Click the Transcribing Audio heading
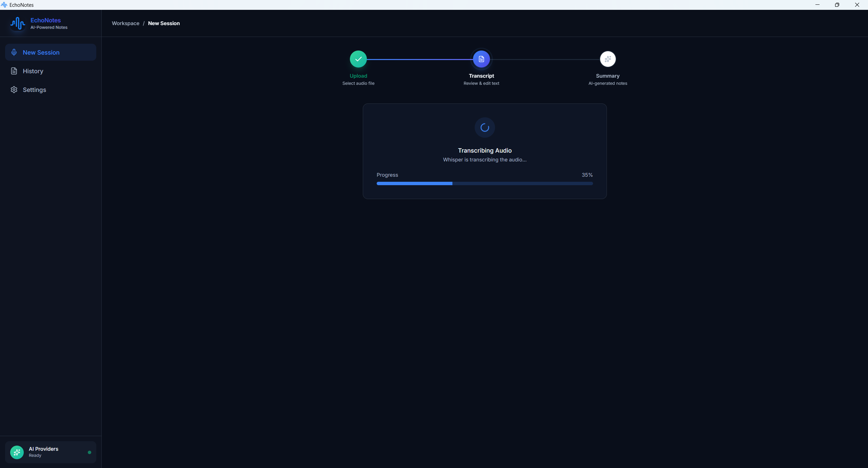 point(485,151)
